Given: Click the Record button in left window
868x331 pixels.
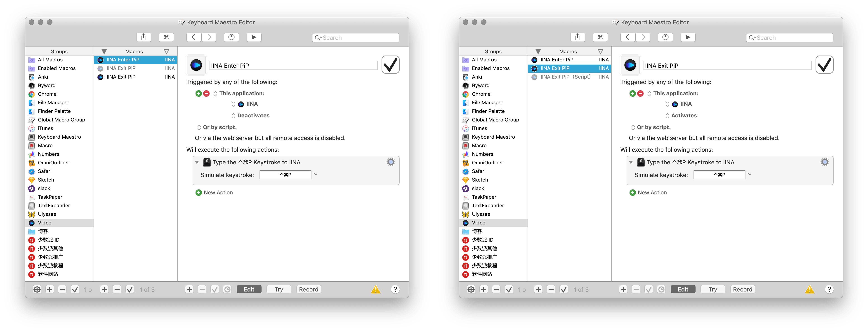Looking at the screenshot, I should pos(308,290).
